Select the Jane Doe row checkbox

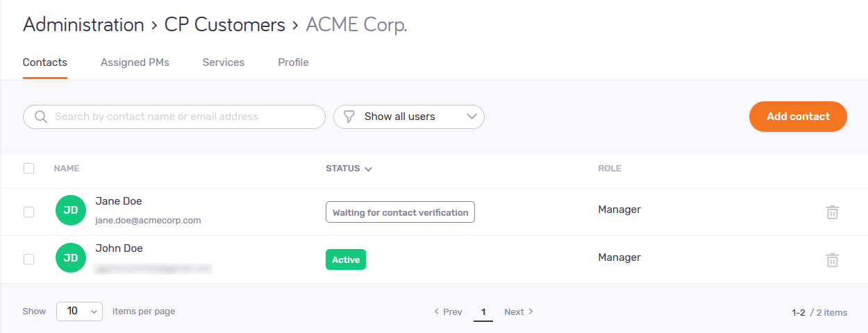pos(29,212)
